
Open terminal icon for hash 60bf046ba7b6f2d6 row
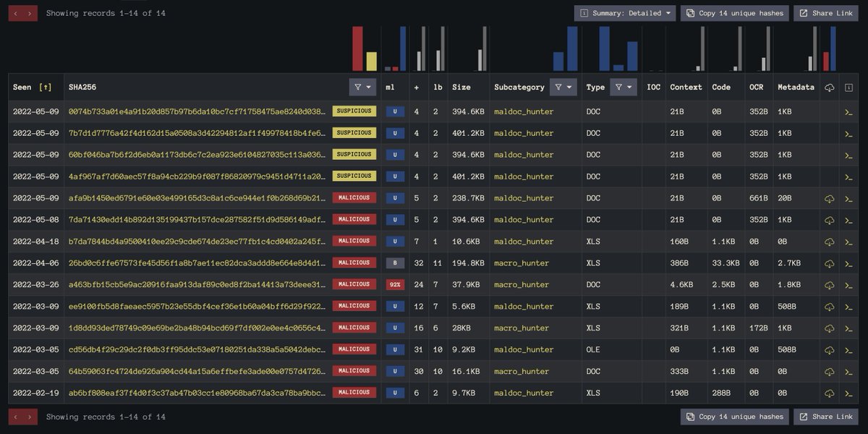tap(848, 156)
